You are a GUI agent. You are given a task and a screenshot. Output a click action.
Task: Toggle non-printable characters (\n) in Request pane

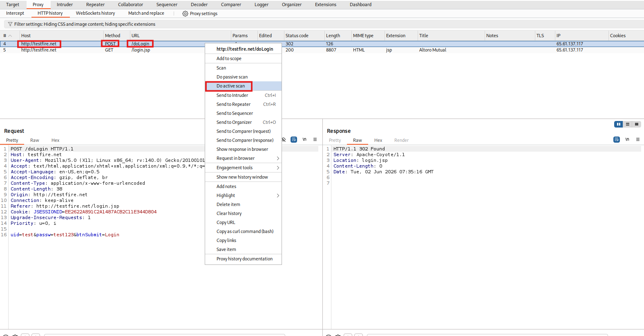pyautogui.click(x=304, y=139)
